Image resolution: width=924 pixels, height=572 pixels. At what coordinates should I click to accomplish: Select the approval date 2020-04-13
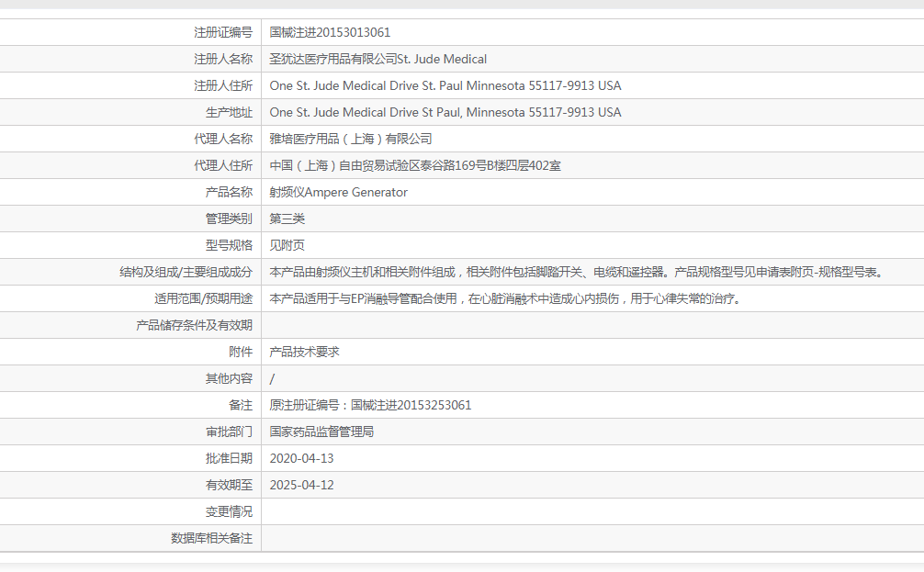tap(299, 457)
